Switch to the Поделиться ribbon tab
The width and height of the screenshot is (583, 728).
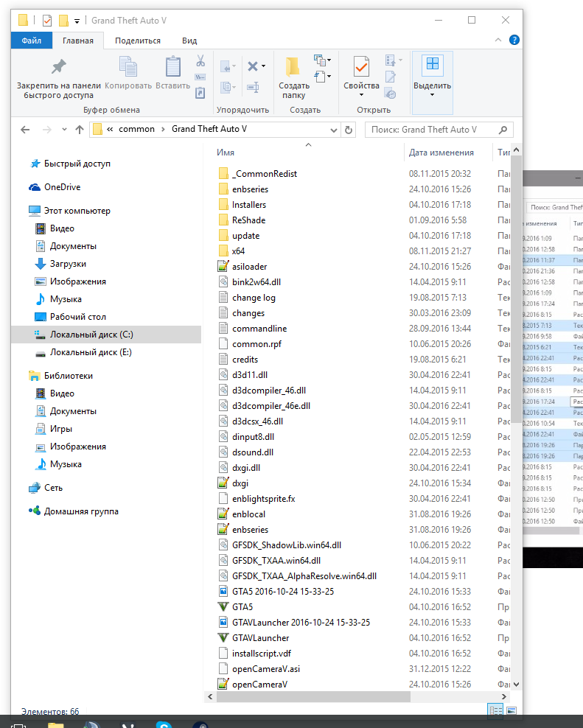(x=138, y=41)
